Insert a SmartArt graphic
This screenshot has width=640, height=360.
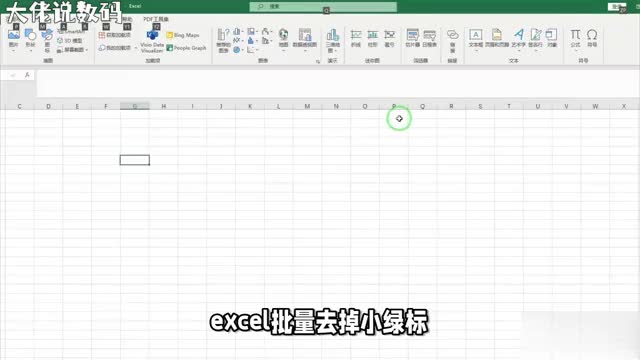[x=70, y=31]
